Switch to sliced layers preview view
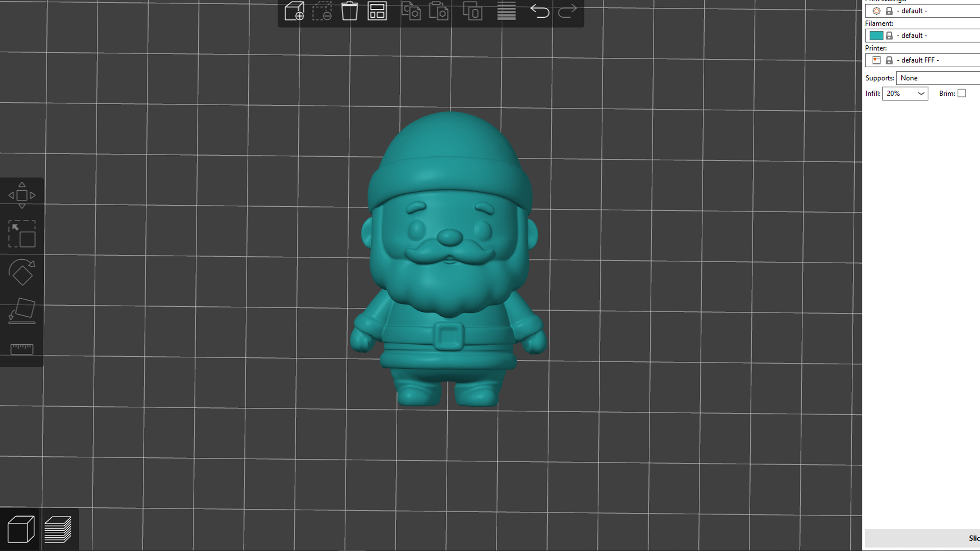The image size is (980, 551). point(58,529)
